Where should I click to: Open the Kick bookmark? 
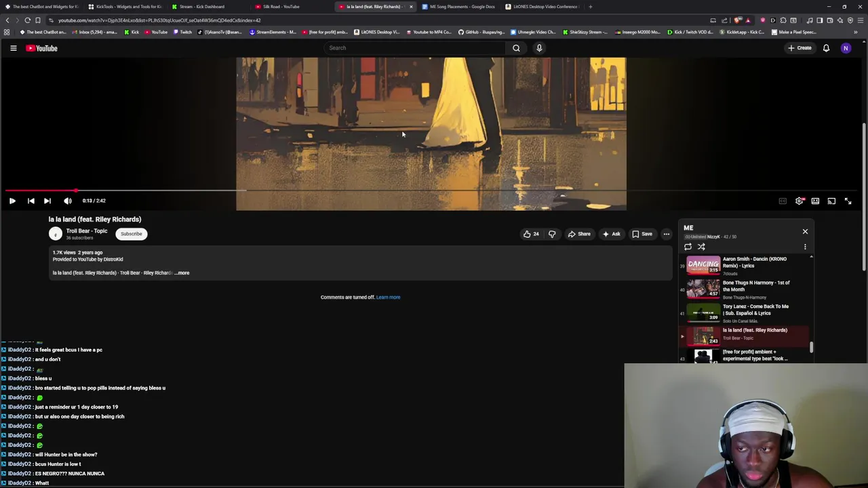pyautogui.click(x=132, y=32)
